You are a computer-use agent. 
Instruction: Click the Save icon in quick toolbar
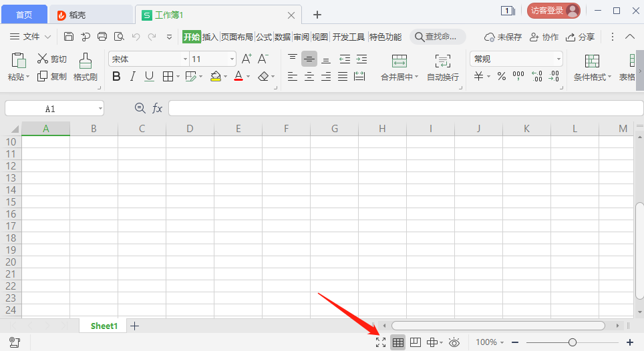tap(69, 37)
